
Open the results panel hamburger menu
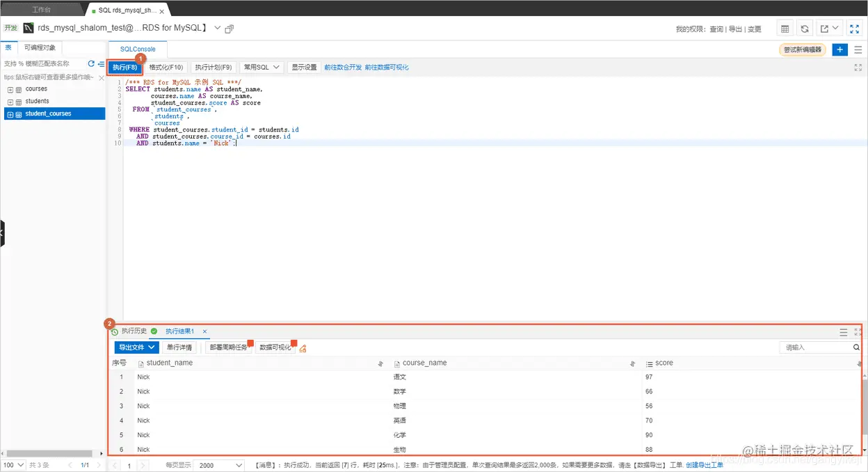844,332
